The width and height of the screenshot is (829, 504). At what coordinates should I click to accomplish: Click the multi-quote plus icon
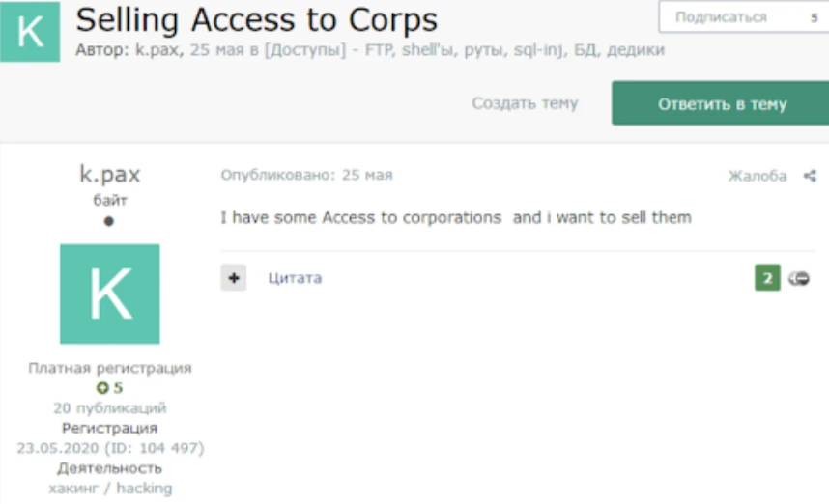(234, 278)
